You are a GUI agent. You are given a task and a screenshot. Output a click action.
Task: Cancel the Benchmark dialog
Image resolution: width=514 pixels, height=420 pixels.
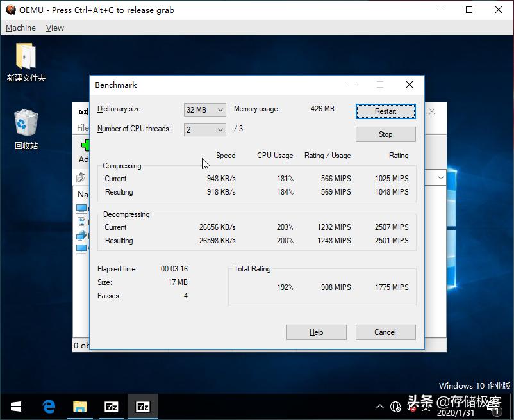(x=386, y=332)
